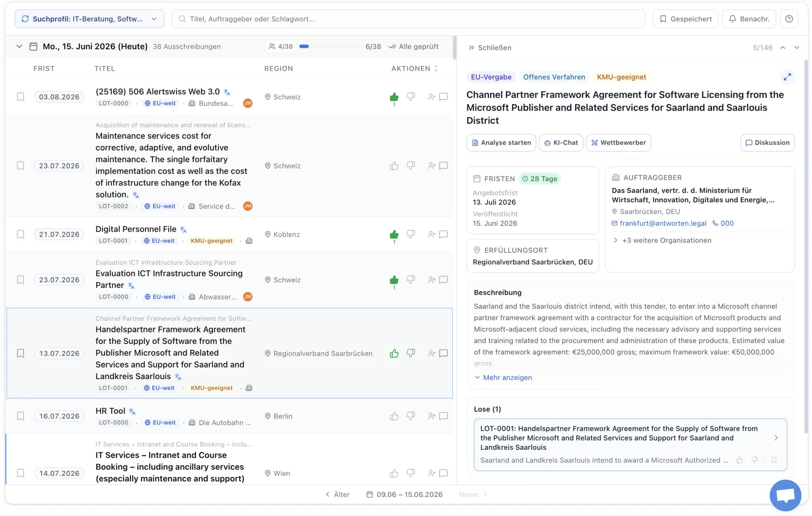Like the HR Tool tender

tap(394, 416)
